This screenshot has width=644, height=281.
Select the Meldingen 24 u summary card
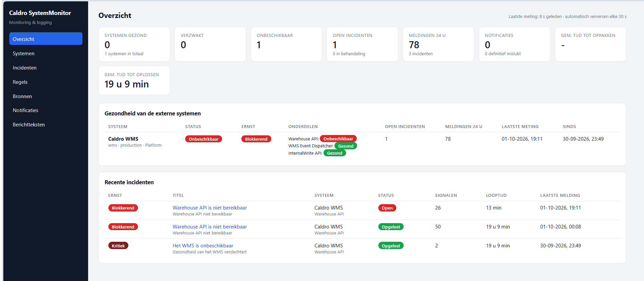(x=439, y=44)
